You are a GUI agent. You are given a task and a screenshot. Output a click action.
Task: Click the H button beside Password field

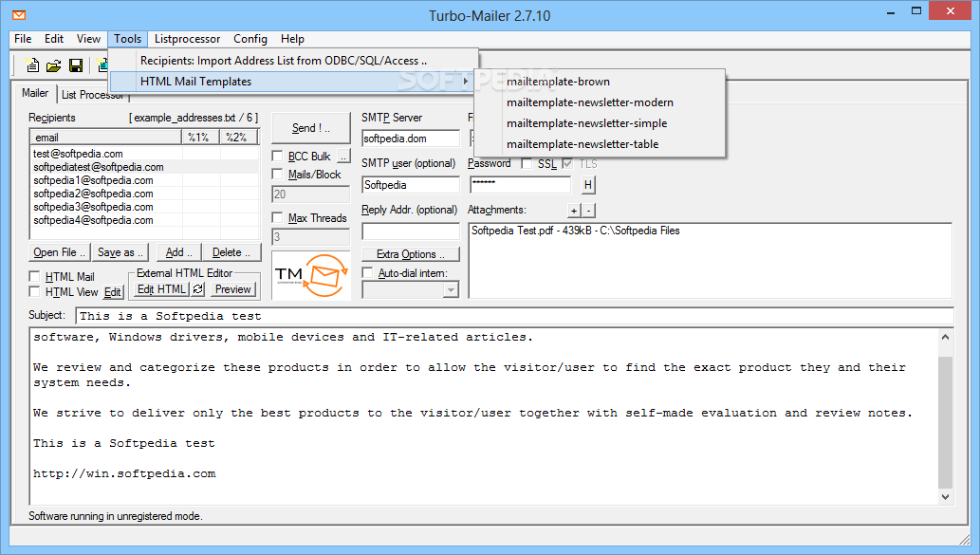[587, 184]
